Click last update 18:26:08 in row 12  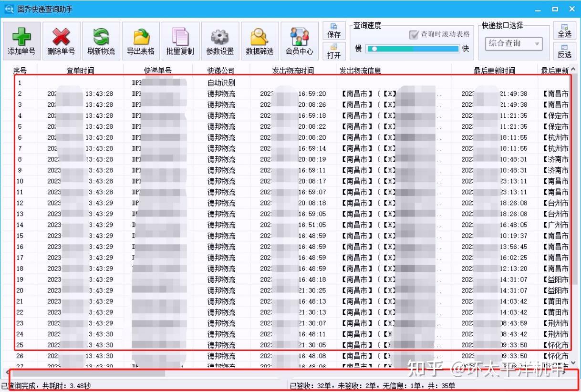pos(514,203)
